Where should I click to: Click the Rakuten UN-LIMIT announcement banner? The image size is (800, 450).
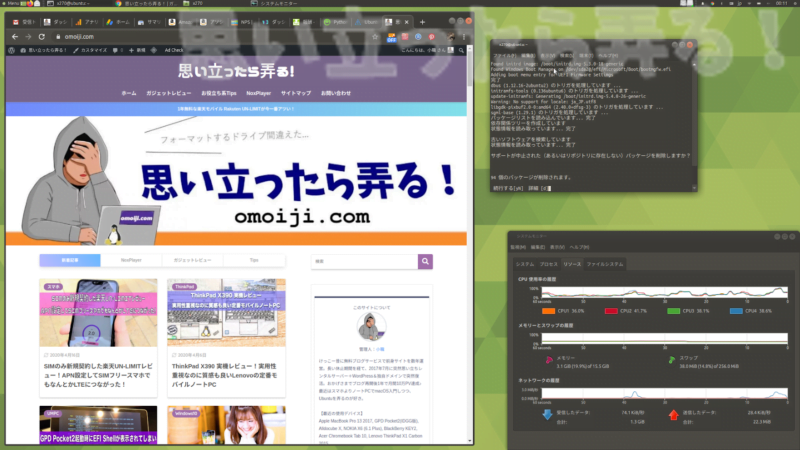click(236, 109)
